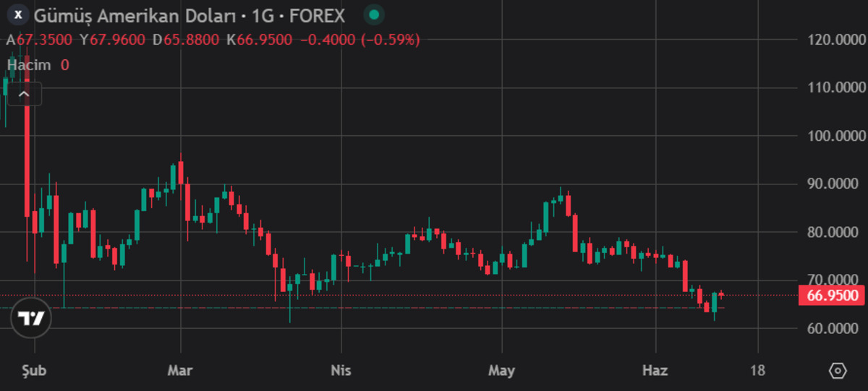Click the closing value K66.9500
This screenshot has width=868, height=391.
[x=261, y=40]
